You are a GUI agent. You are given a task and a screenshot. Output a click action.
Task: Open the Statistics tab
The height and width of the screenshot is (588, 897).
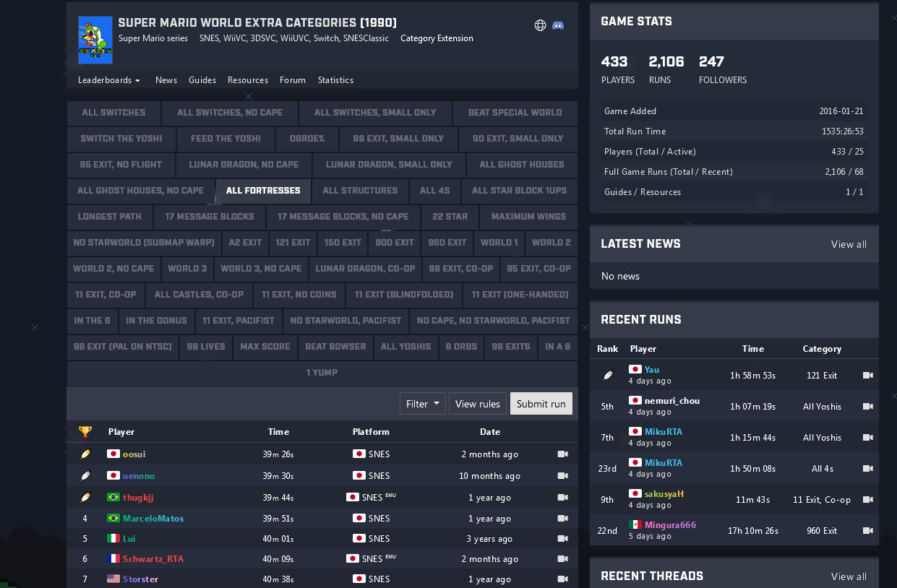pyautogui.click(x=336, y=80)
